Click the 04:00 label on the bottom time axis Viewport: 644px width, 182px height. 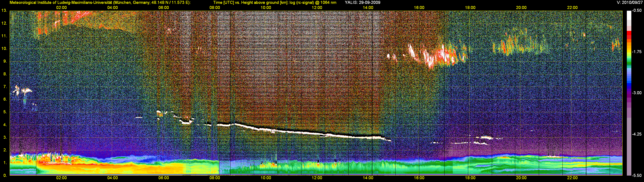pyautogui.click(x=112, y=178)
